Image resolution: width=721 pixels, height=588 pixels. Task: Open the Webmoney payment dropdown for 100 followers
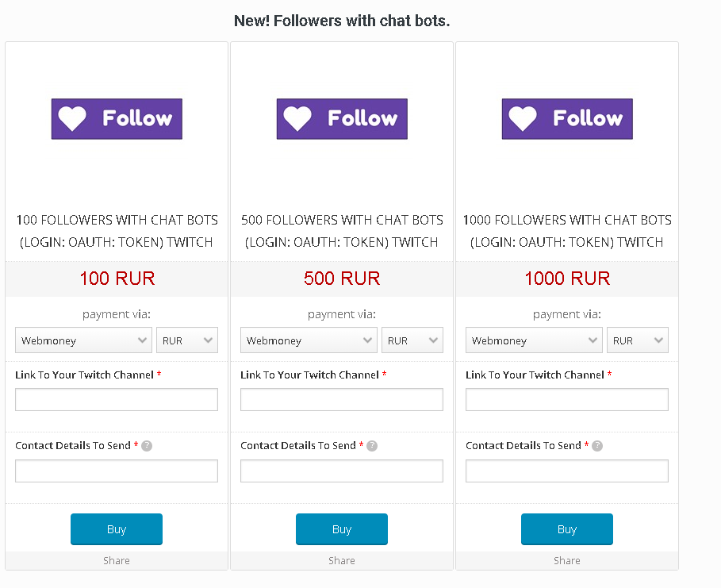coord(83,340)
